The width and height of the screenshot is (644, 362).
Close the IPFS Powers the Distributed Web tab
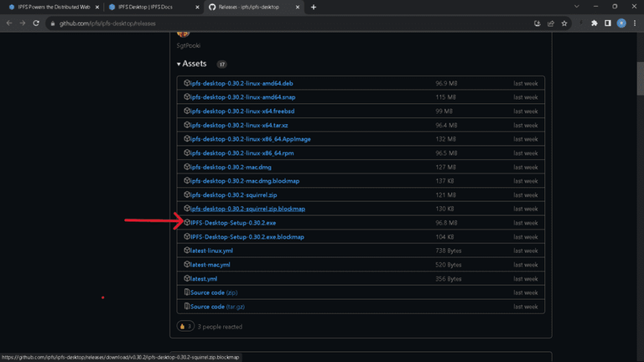coord(97,7)
